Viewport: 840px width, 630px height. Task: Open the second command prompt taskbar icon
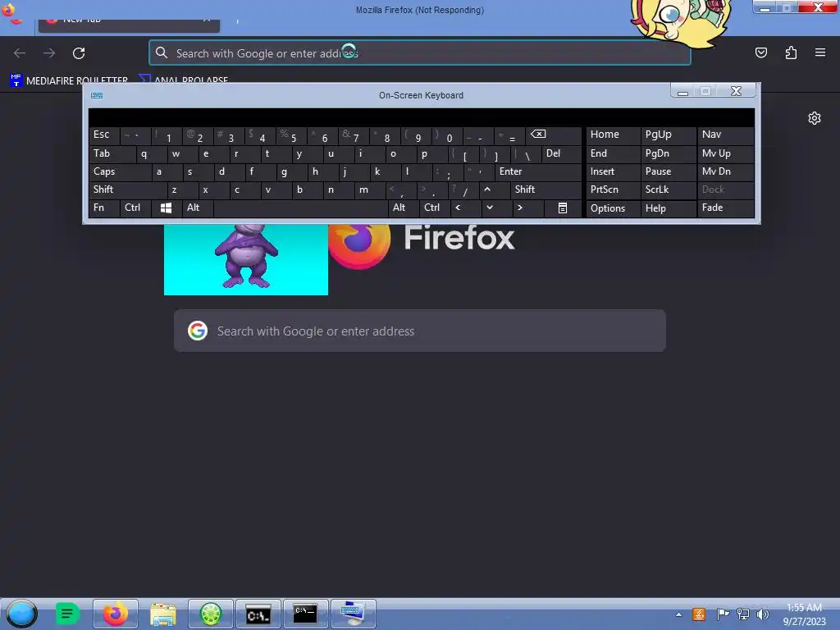pos(305,614)
